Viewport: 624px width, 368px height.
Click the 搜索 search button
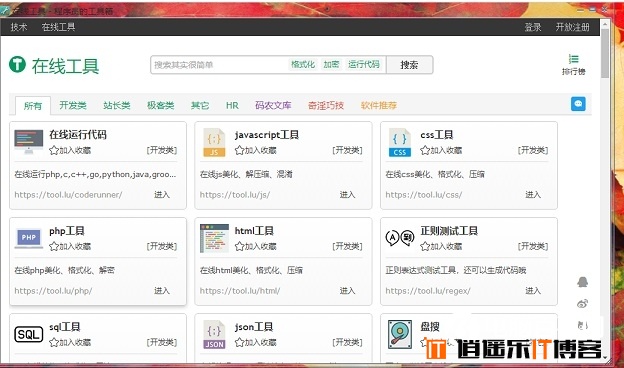[410, 65]
